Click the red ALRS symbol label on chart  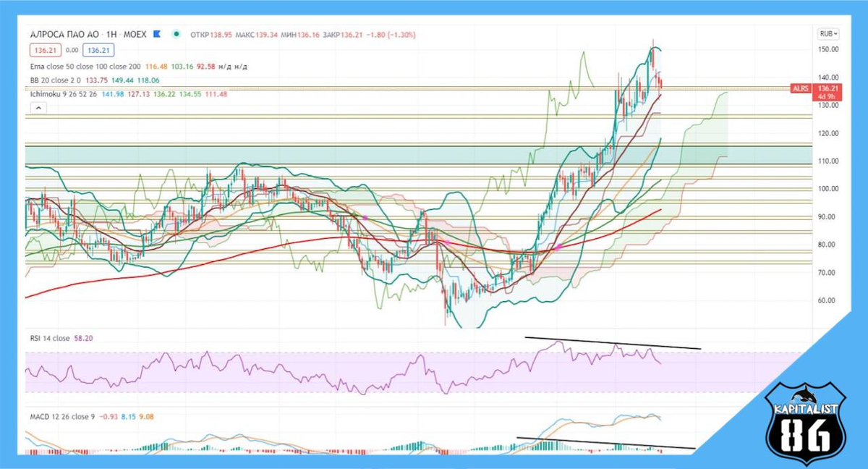point(801,88)
